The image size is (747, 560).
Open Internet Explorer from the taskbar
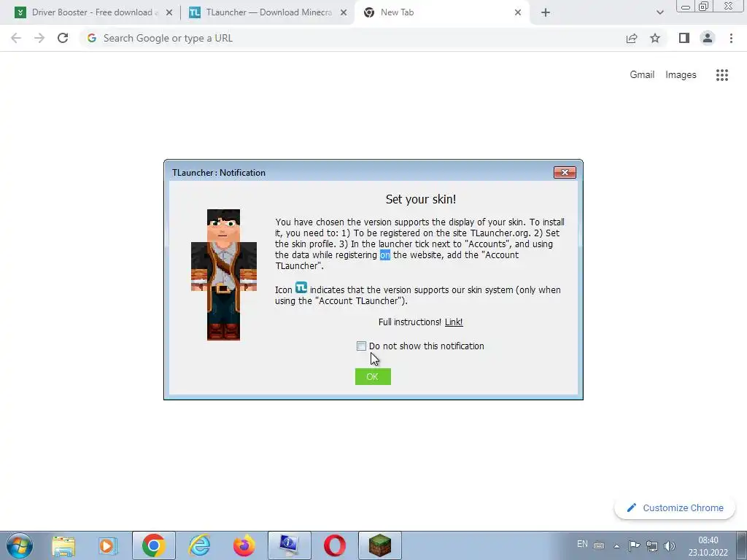click(x=199, y=545)
